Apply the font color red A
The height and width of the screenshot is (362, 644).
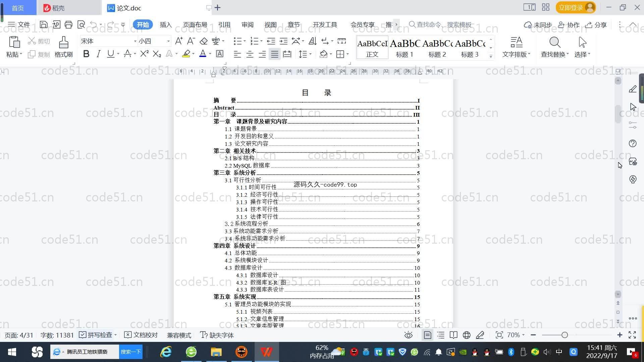click(x=203, y=54)
